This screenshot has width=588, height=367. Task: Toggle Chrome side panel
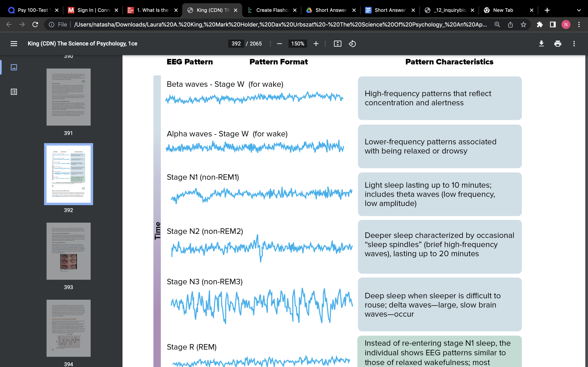(553, 24)
